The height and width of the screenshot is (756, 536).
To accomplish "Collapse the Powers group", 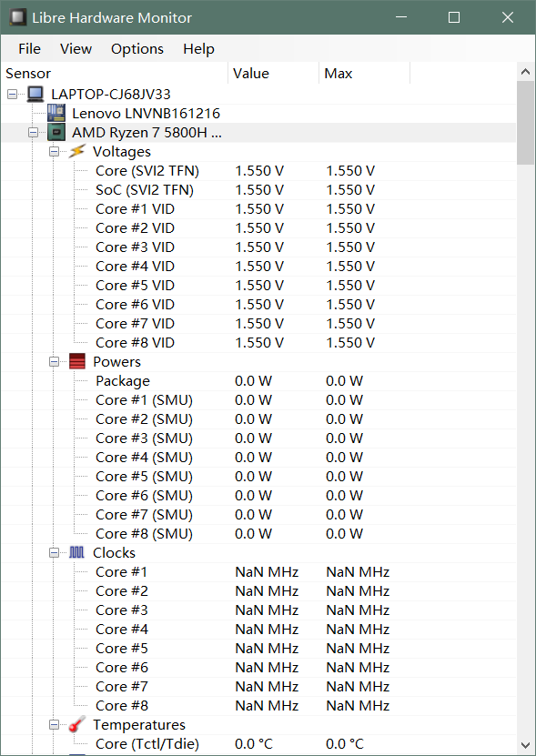I will coord(54,361).
